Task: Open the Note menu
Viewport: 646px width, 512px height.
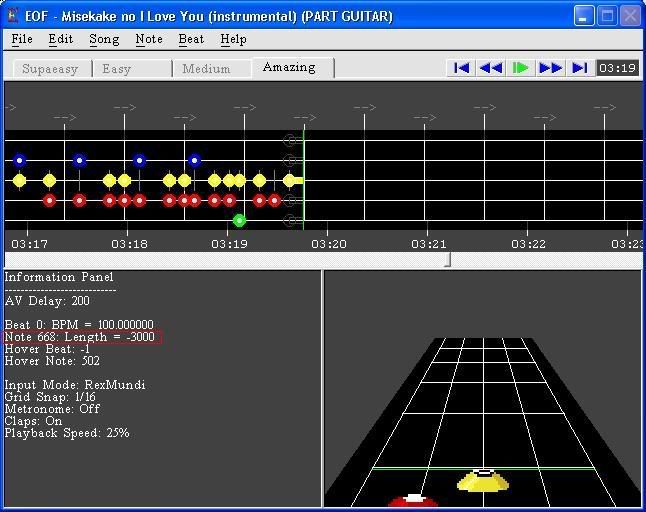Action: tap(149, 39)
